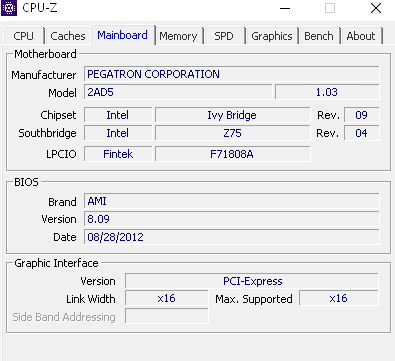Minimize the CPU-Z window
Image resolution: width=395 pixels, height=361 pixels.
point(285,8)
